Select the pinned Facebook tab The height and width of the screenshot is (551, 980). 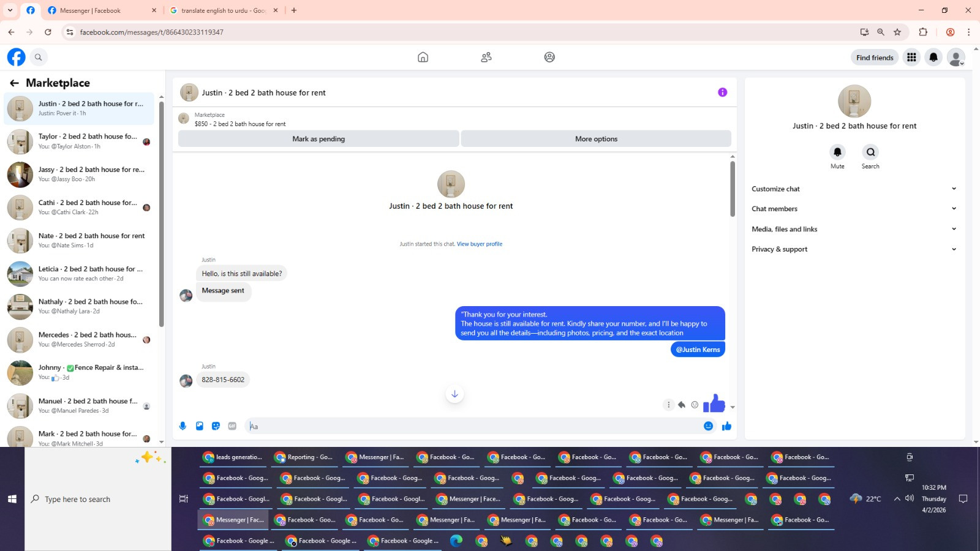click(x=30, y=10)
